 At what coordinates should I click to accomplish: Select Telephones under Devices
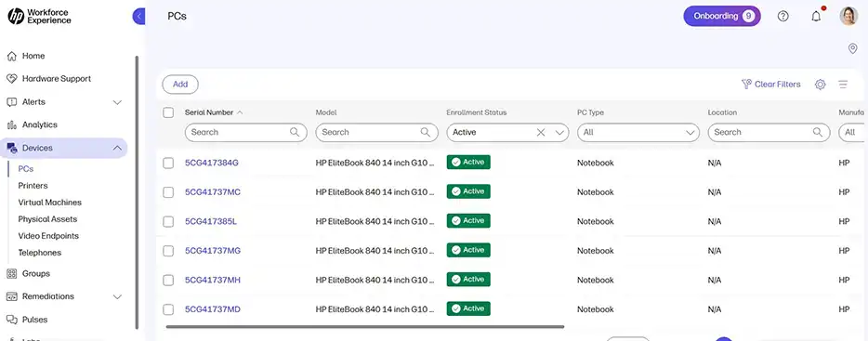pyautogui.click(x=39, y=253)
